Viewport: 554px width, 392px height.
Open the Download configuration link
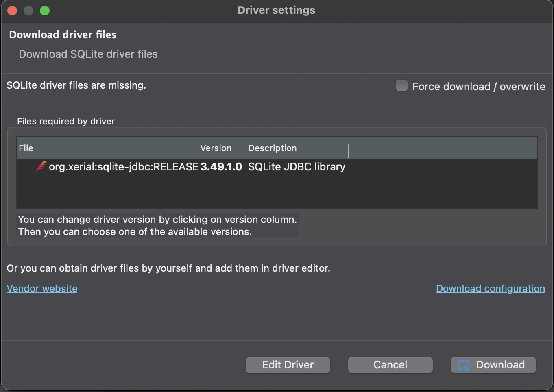coord(490,289)
